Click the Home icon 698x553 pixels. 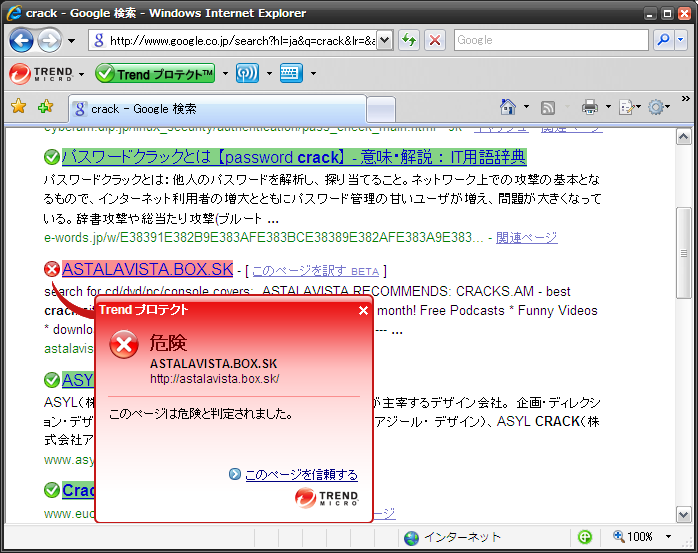click(507, 107)
